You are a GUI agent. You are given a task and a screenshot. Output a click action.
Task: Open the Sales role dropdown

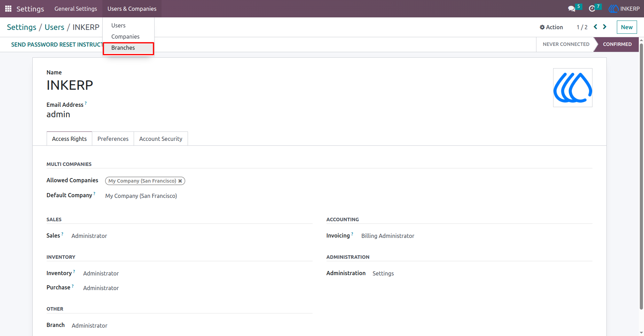coord(89,236)
